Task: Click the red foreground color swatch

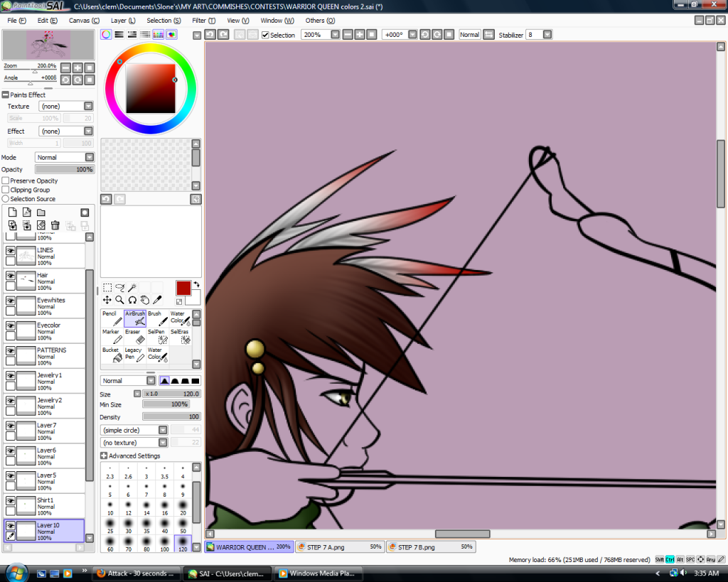Action: tap(183, 289)
